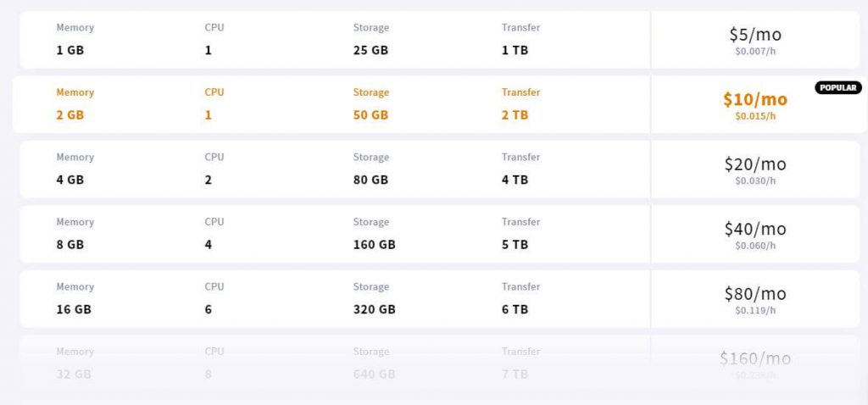
Task: Click the 6 TB transfer value
Action: (515, 309)
